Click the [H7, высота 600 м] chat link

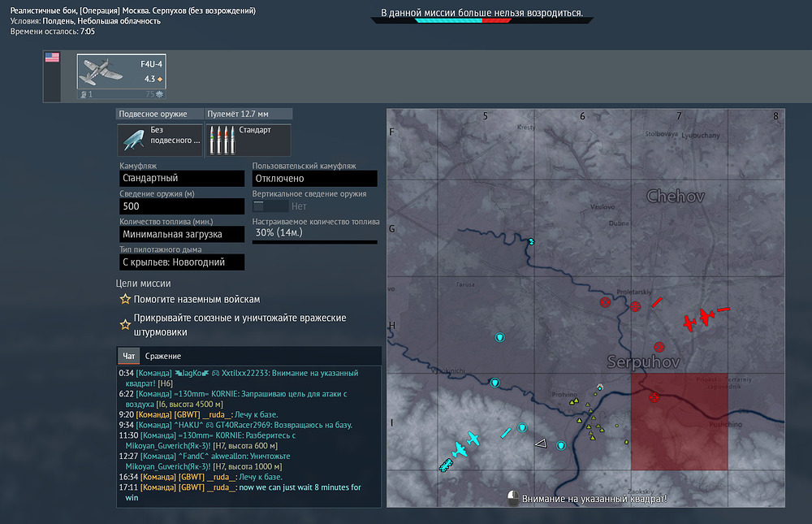pos(245,446)
